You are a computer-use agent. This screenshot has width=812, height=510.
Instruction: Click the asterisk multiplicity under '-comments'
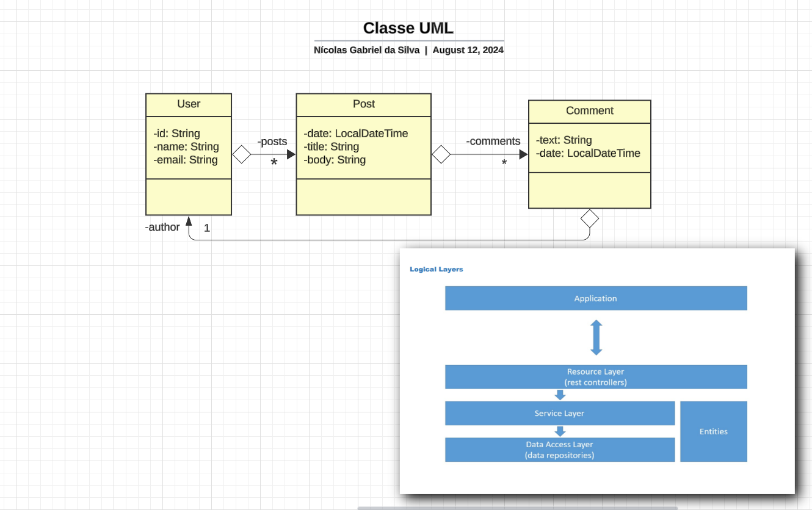[x=504, y=163]
